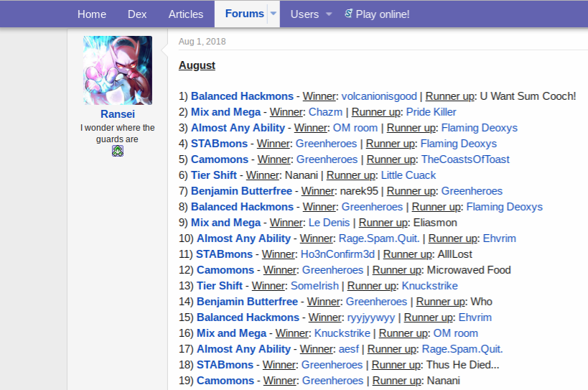Viewport: 588px width, 390px height.
Task: Open Tier Shift link in entry 6
Action: pos(214,175)
